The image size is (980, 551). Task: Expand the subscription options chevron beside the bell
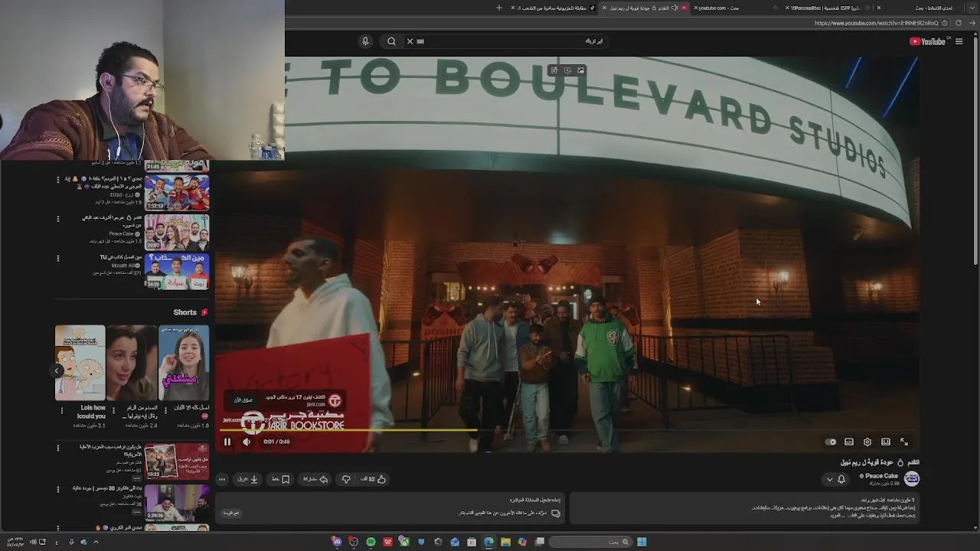tap(829, 479)
